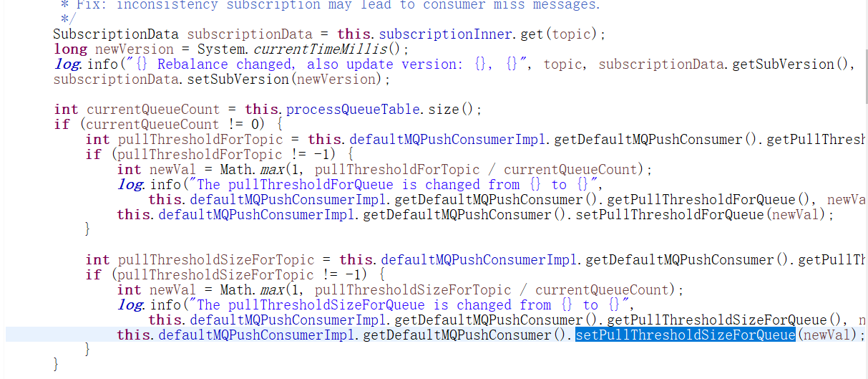The width and height of the screenshot is (868, 379).
Task: Click the if keyword before currentQueueCount != 0
Action: tap(62, 125)
